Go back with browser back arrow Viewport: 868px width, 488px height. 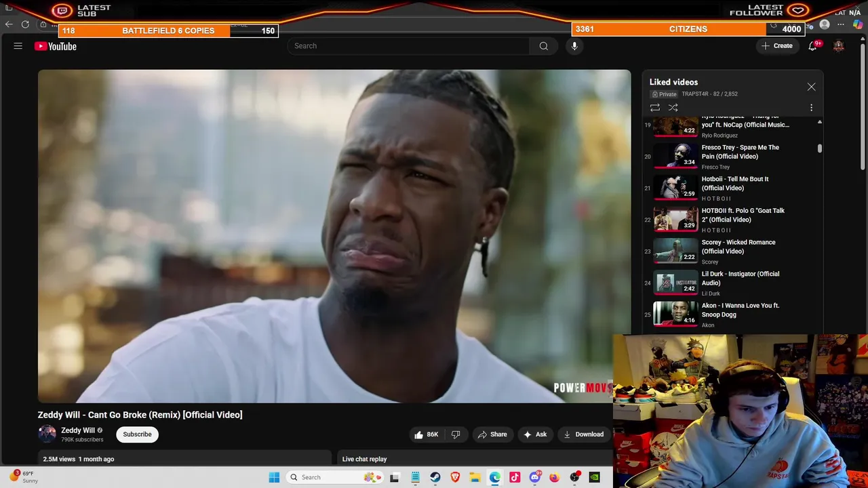click(9, 24)
